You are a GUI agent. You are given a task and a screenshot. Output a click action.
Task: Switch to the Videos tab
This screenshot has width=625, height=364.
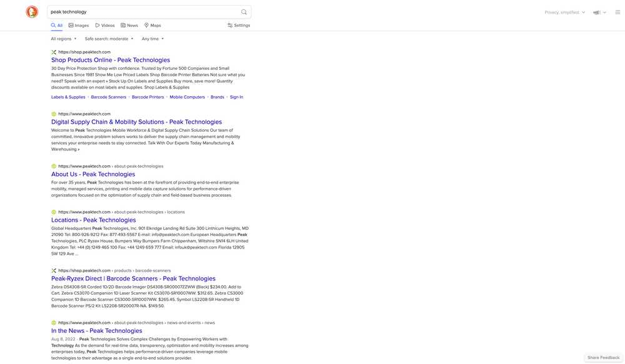click(105, 26)
